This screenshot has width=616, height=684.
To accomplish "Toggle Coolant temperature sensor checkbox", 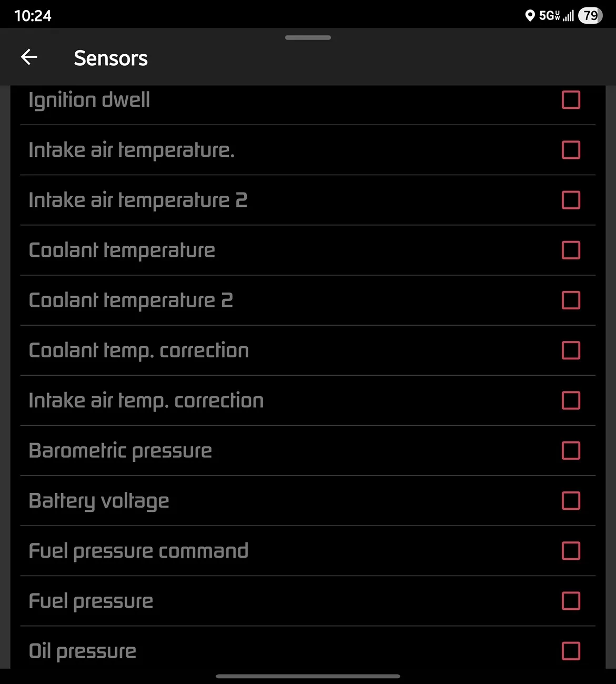I will click(x=571, y=250).
